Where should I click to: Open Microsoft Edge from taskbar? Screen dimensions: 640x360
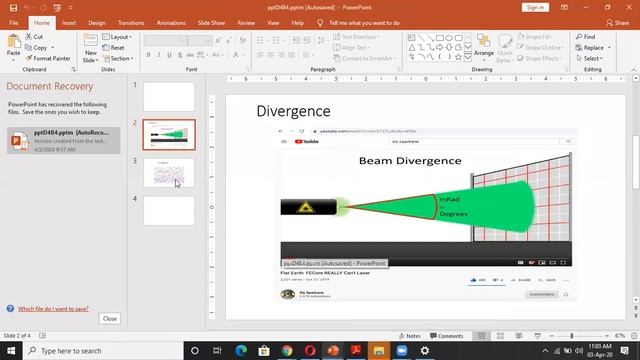[241, 351]
